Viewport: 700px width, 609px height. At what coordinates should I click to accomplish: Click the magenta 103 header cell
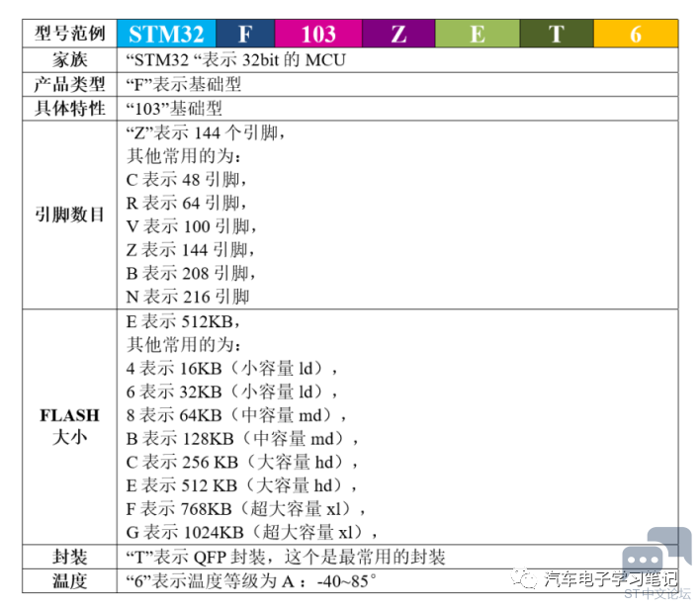[318, 34]
